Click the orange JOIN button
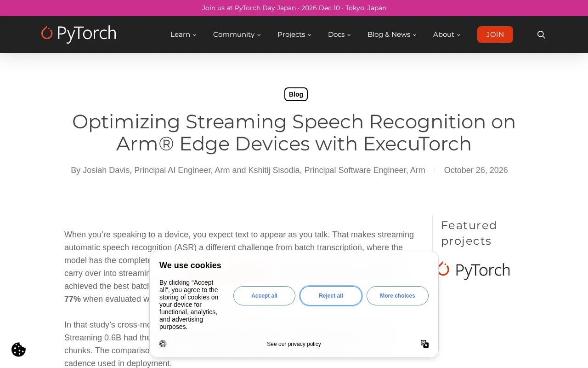This screenshot has height=368, width=588. pyautogui.click(x=495, y=34)
